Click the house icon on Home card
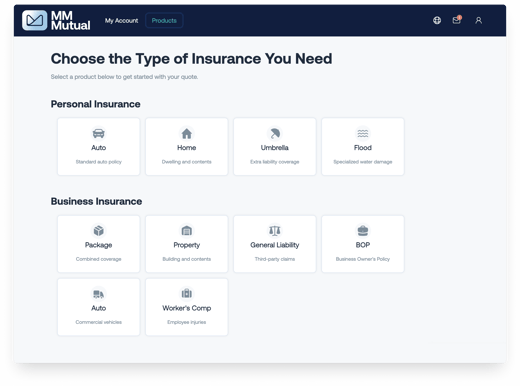Image resolution: width=520 pixels, height=386 pixels. (x=187, y=133)
